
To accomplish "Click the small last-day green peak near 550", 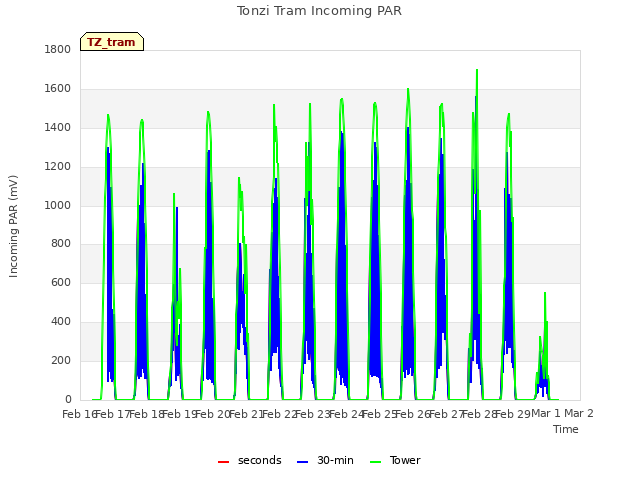I will pyautogui.click(x=545, y=293).
